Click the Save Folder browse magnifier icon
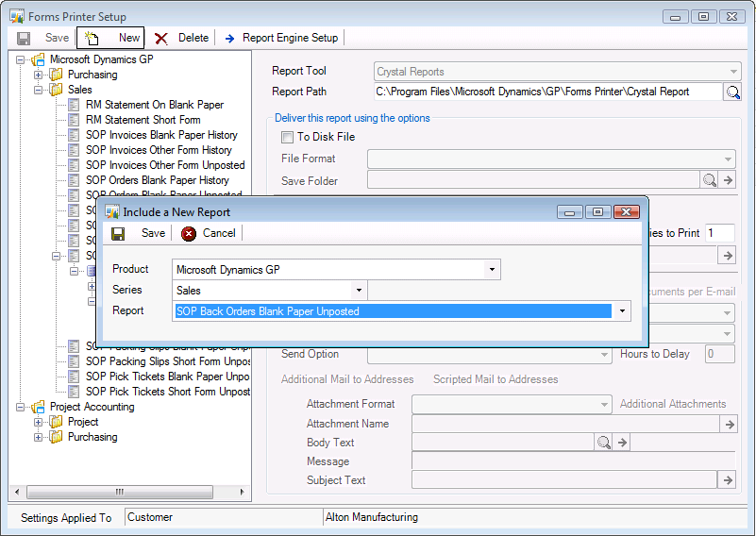The height and width of the screenshot is (536, 756). point(710,180)
